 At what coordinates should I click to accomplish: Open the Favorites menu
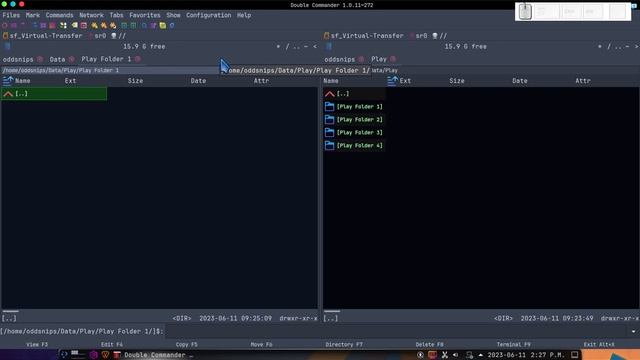tap(144, 15)
